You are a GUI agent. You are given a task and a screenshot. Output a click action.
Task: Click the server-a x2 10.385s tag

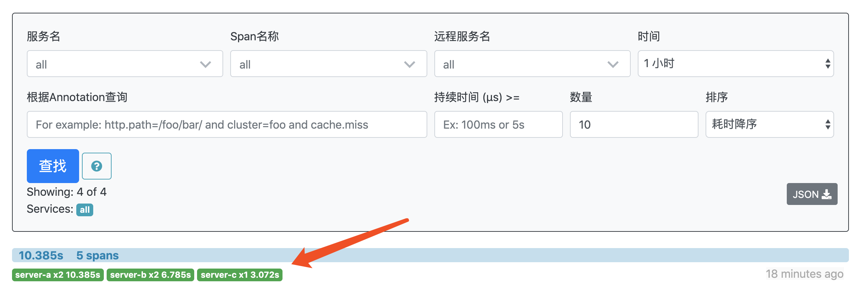pyautogui.click(x=58, y=275)
